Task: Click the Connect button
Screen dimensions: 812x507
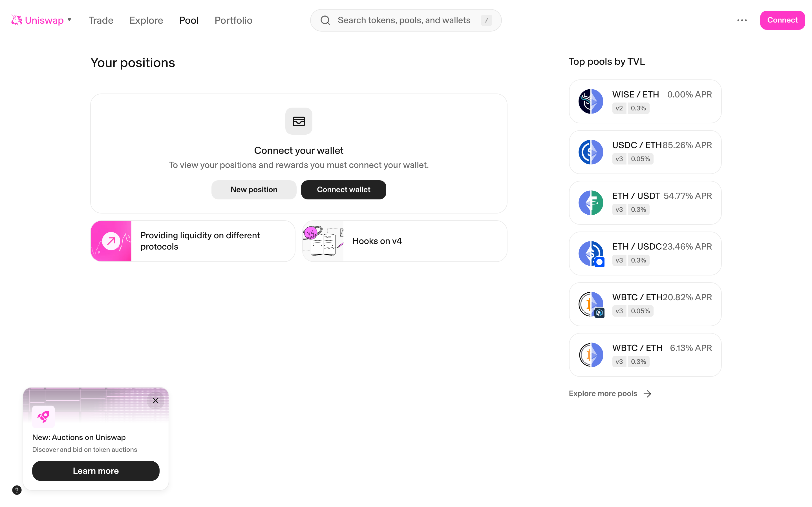Action: point(782,20)
